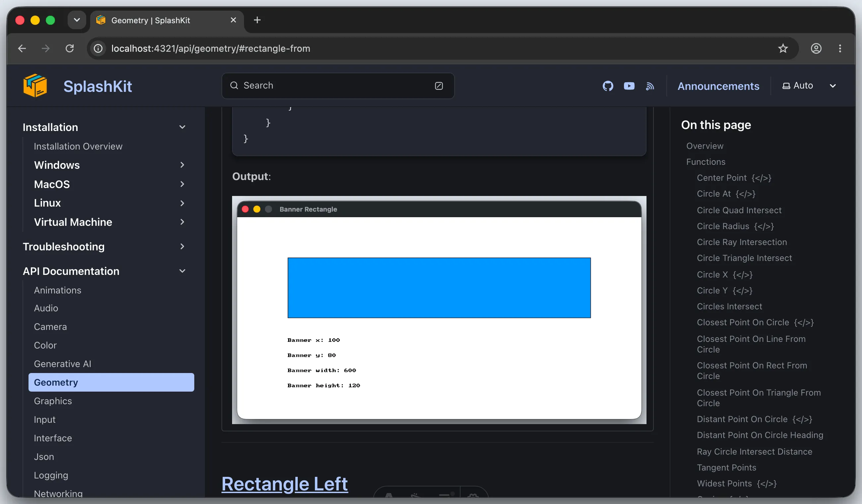The height and width of the screenshot is (504, 862).
Task: Select Graphics in the API sidebar
Action: tap(53, 401)
